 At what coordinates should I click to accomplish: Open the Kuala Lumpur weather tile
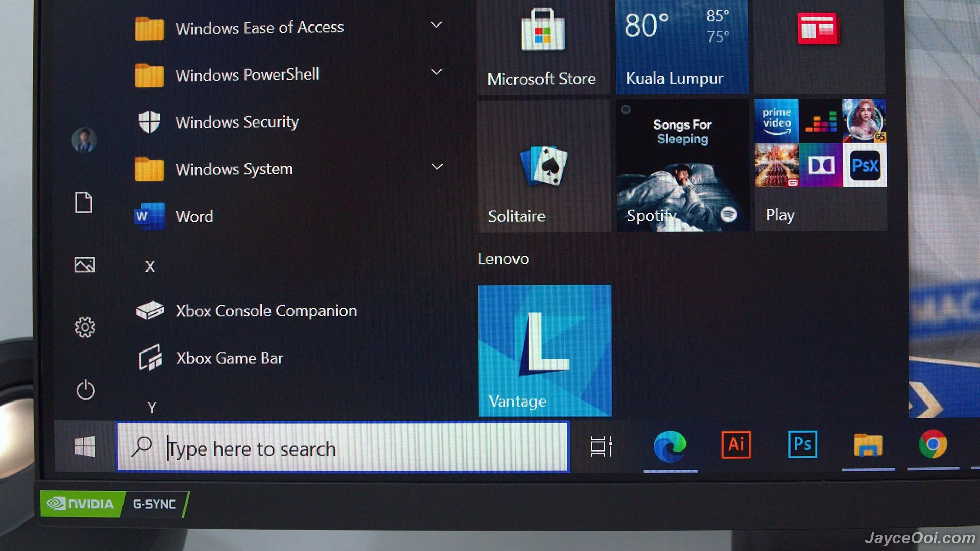click(682, 47)
